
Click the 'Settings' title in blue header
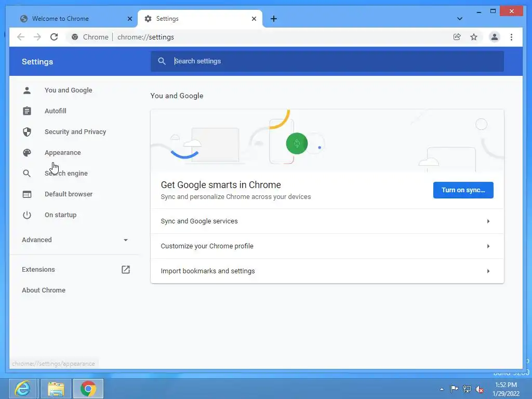(37, 62)
